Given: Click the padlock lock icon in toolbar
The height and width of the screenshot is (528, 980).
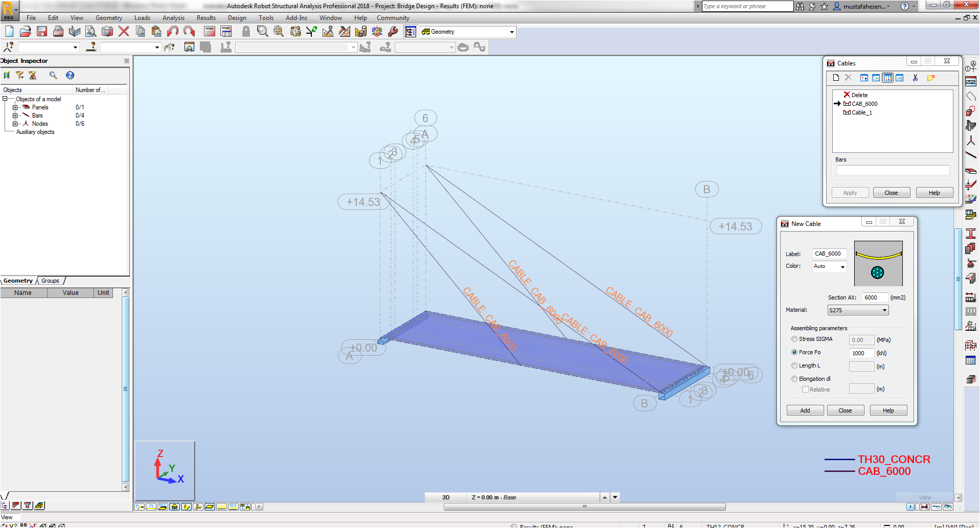Looking at the screenshot, I should coord(246,32).
